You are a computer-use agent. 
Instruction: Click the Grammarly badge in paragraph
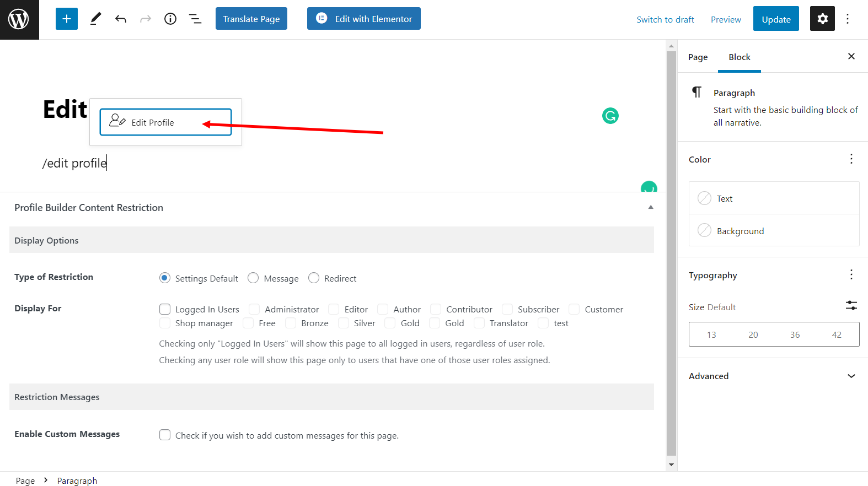pos(649,187)
